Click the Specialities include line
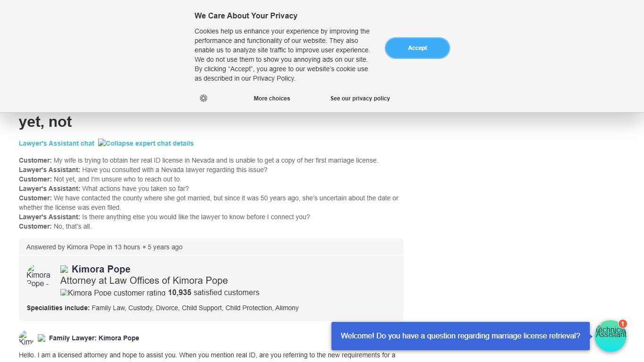This screenshot has width=644, height=362. (x=163, y=308)
